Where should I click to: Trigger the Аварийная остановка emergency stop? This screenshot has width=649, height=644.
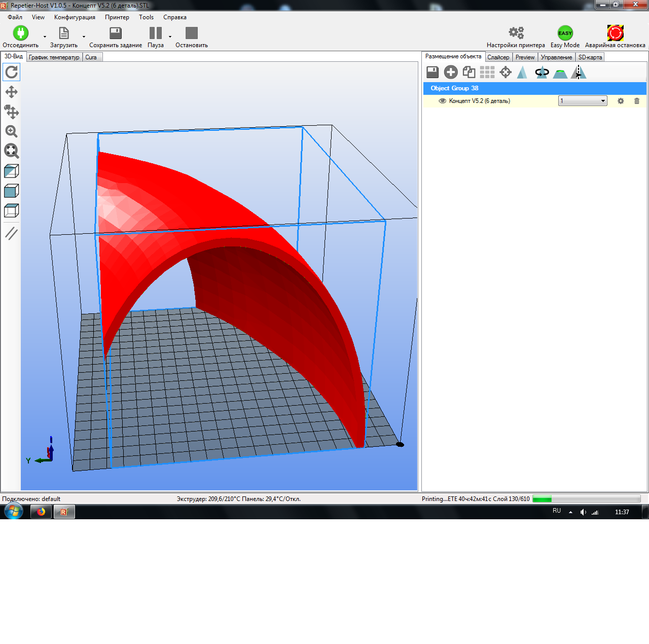[x=615, y=32]
